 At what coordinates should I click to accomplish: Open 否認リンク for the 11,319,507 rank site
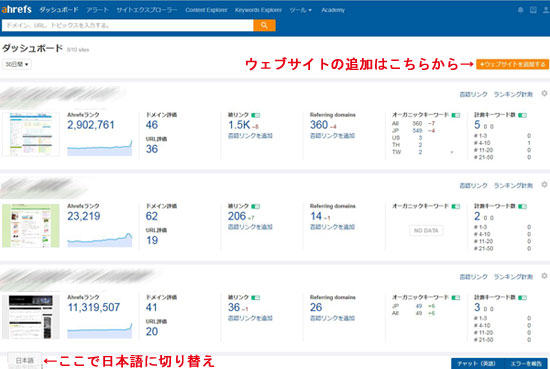tap(473, 277)
